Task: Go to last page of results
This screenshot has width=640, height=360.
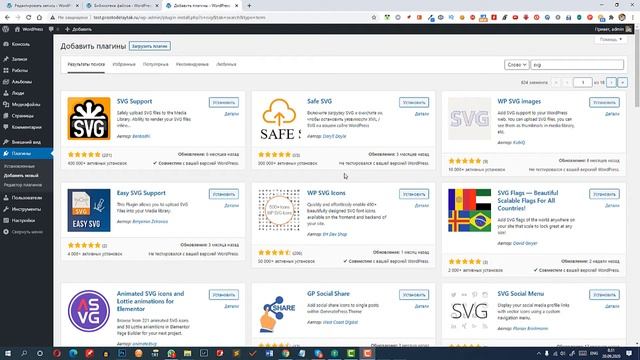Action: click(x=622, y=82)
